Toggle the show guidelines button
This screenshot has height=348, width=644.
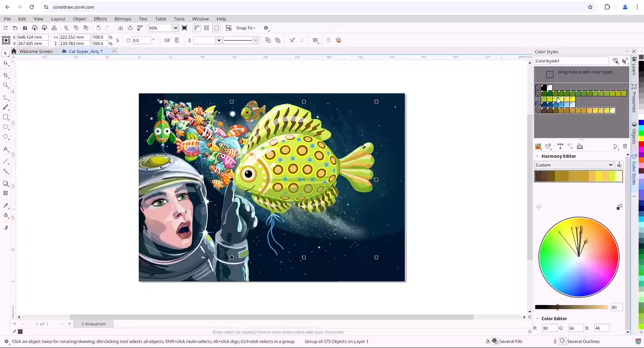[216, 28]
